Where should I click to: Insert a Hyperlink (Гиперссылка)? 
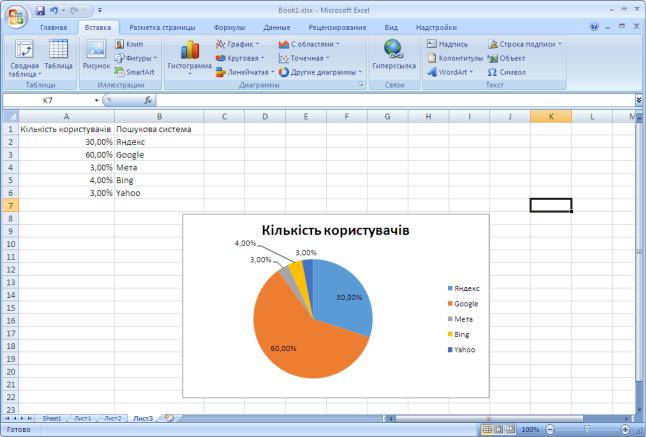[394, 55]
